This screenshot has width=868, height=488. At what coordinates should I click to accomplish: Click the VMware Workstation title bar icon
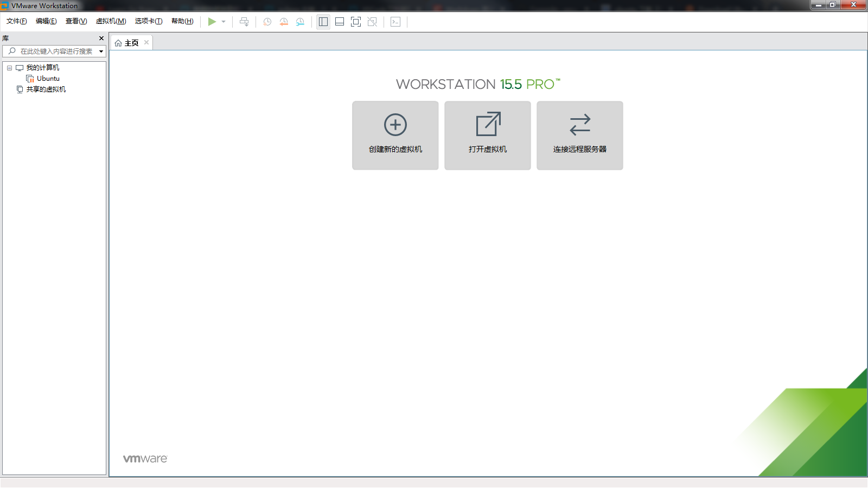(x=5, y=5)
